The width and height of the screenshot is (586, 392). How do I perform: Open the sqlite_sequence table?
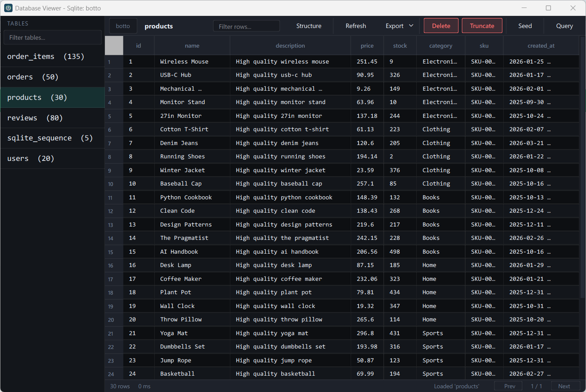tap(53, 138)
